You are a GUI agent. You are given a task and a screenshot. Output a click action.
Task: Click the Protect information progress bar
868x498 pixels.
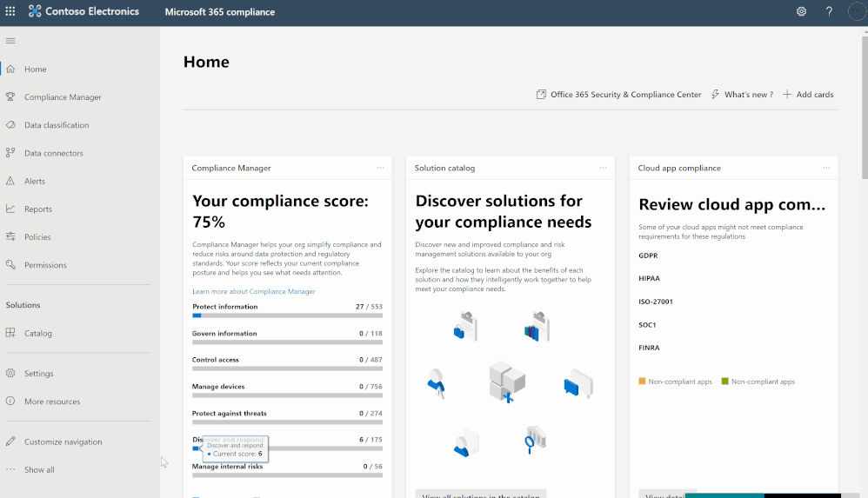(x=287, y=315)
